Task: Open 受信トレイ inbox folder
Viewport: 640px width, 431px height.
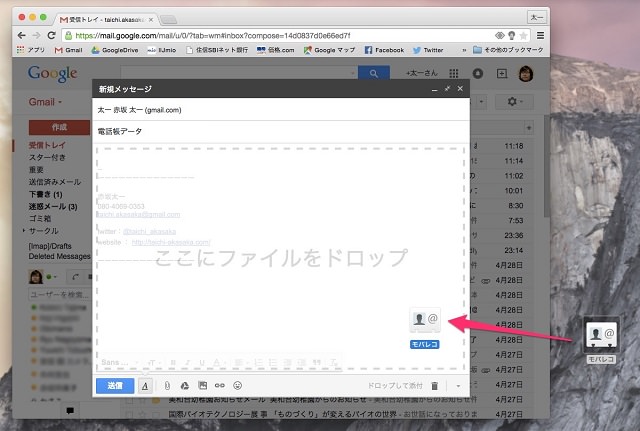Action: click(x=47, y=145)
